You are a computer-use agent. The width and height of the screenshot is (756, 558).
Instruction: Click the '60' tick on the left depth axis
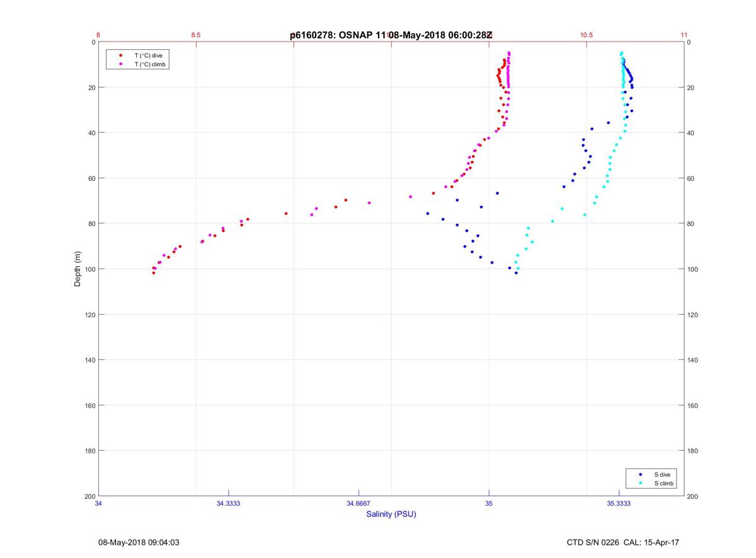[x=91, y=178]
